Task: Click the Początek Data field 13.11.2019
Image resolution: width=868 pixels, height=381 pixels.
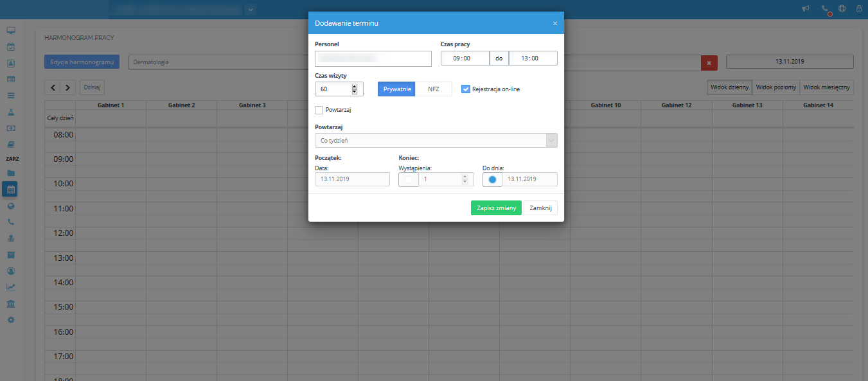Action: tap(352, 179)
